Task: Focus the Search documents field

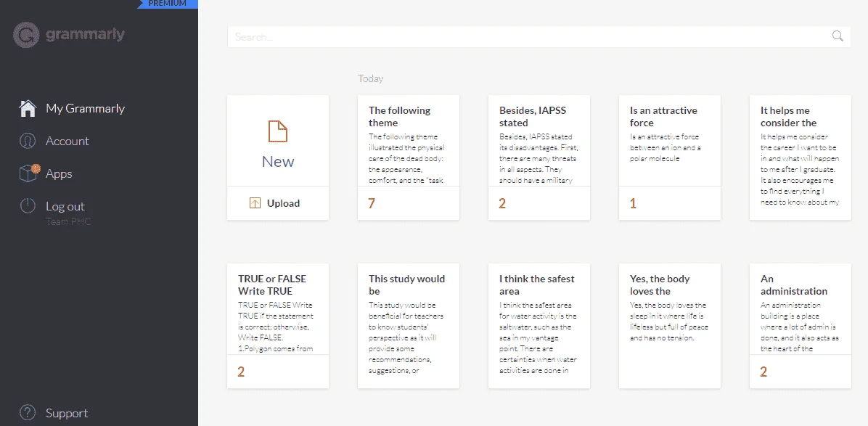Action: click(x=539, y=37)
